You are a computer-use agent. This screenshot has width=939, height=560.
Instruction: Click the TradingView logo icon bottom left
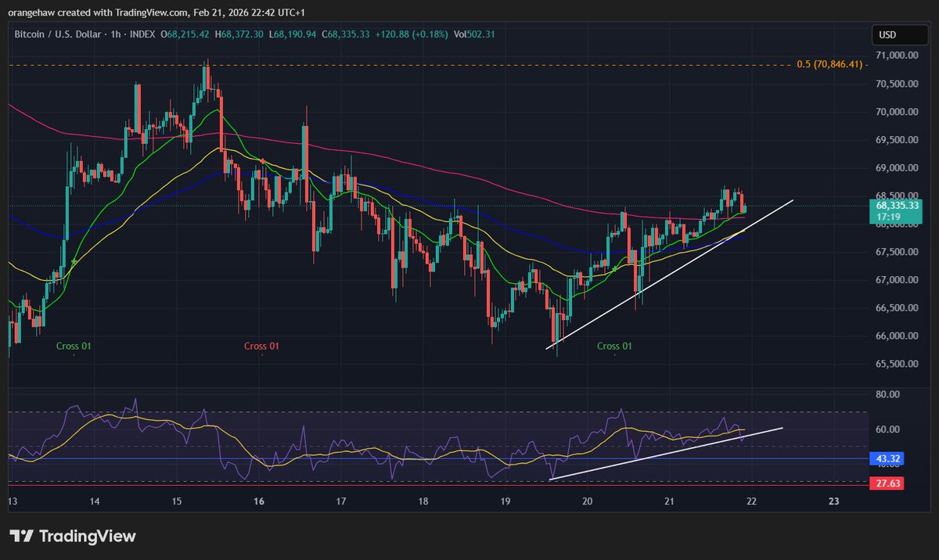22,536
